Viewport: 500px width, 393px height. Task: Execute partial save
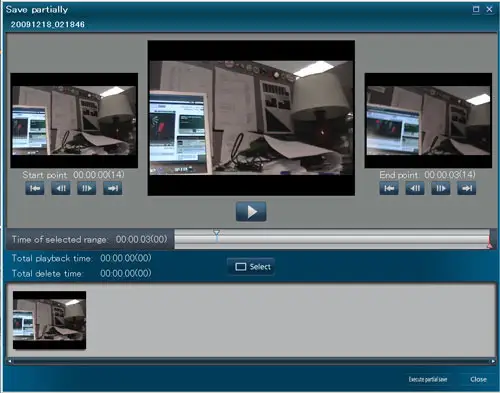coord(428,379)
